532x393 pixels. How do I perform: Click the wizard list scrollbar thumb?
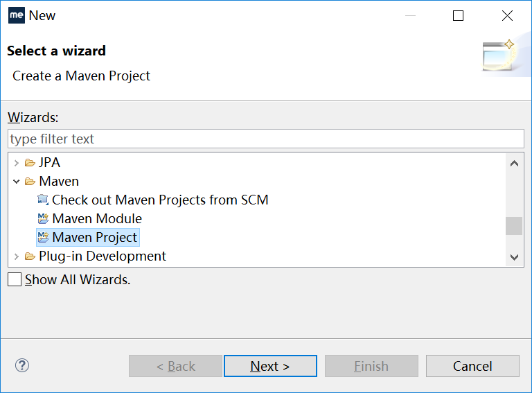(514, 226)
